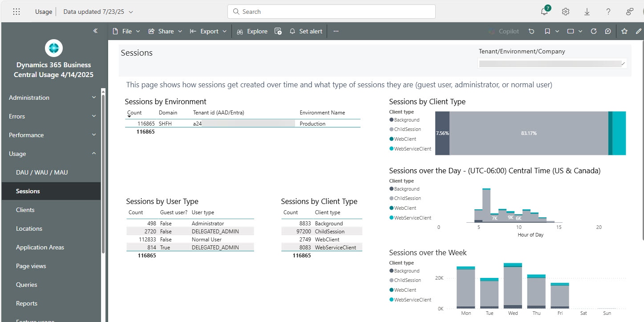Click the Normal User row in user type table
644x322 pixels.
tap(190, 240)
